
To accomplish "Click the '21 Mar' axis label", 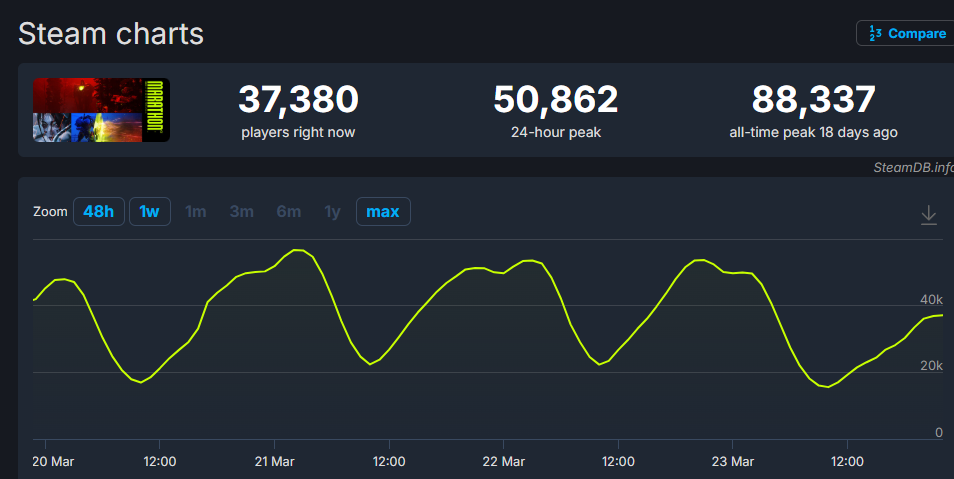I will [274, 461].
